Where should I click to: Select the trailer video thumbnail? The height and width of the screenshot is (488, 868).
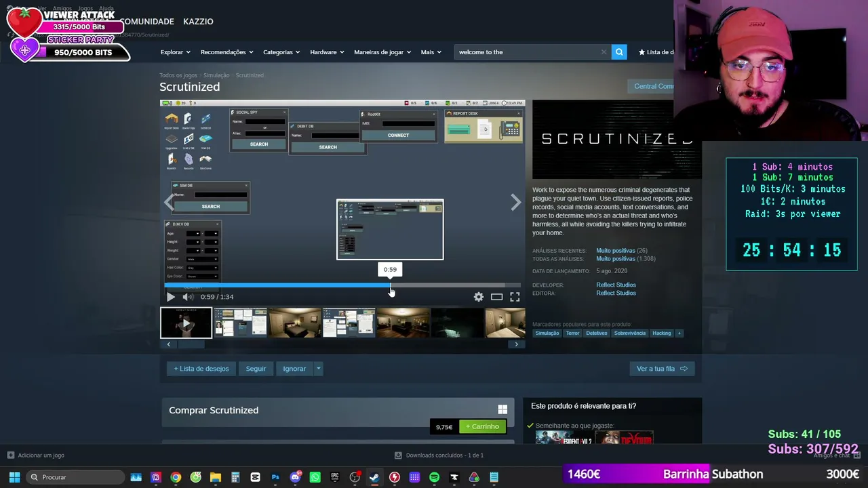(x=186, y=323)
